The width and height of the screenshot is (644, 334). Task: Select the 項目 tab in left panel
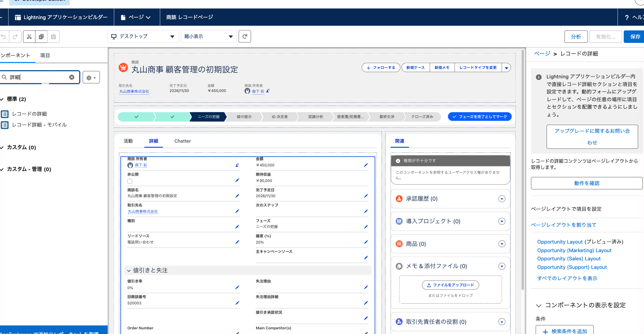pyautogui.click(x=45, y=55)
